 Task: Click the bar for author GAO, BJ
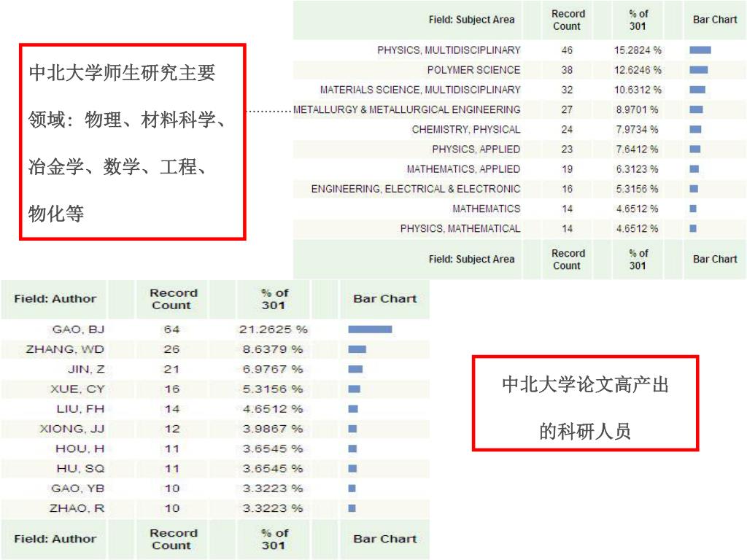[370, 330]
